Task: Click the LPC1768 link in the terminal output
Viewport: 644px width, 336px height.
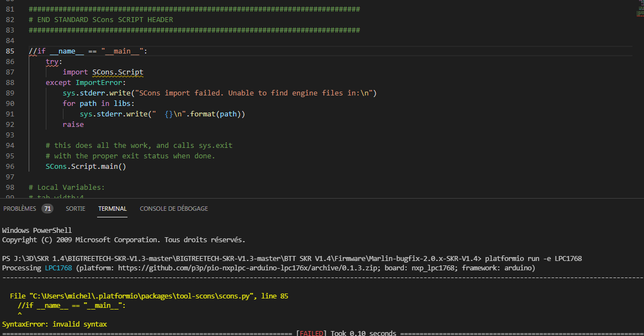Action: [58, 268]
